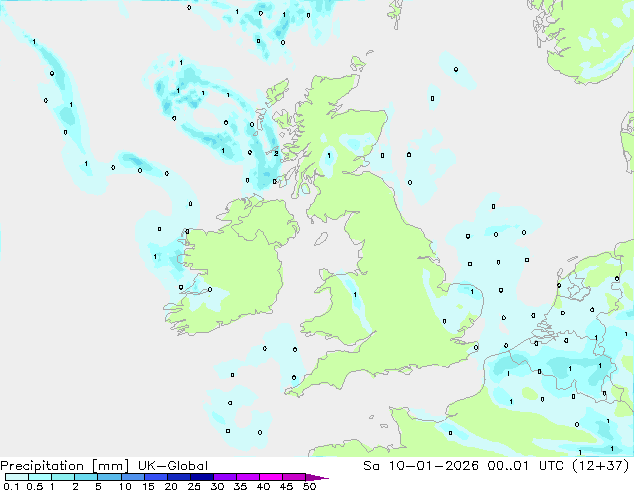634x490 pixels.
Task: Click the 20–25 mm dark blue swatch
Action: 178,477
